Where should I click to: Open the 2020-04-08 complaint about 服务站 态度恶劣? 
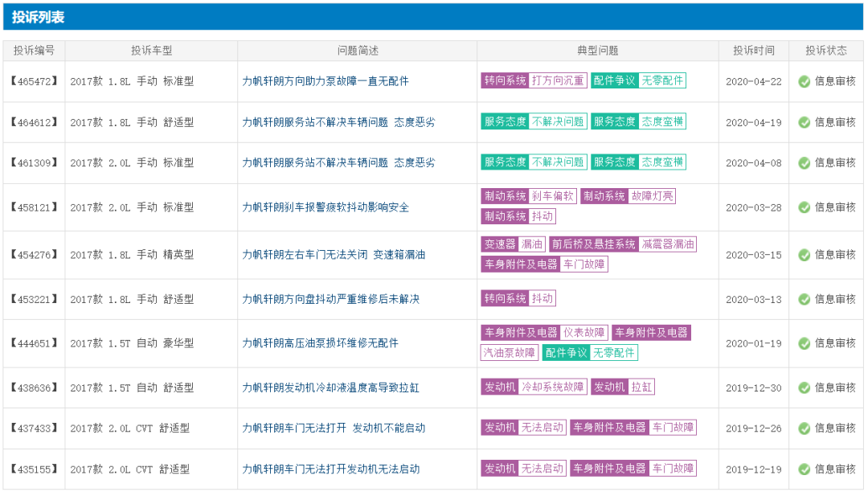point(338,162)
